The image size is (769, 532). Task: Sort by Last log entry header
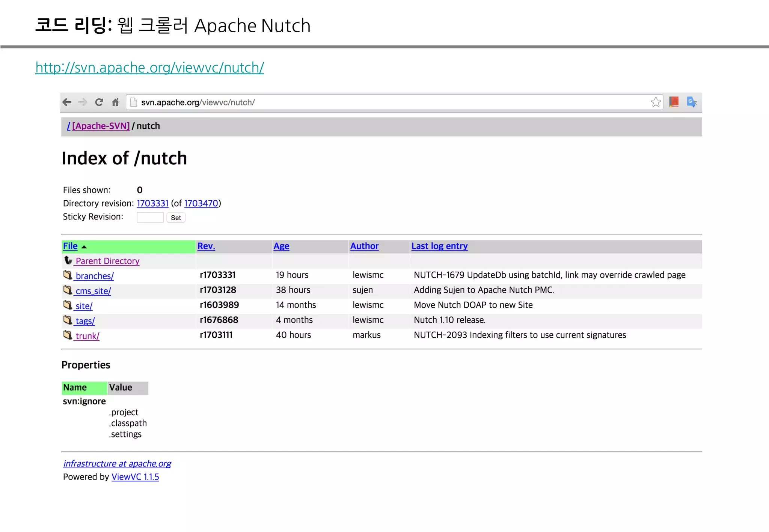coord(439,246)
